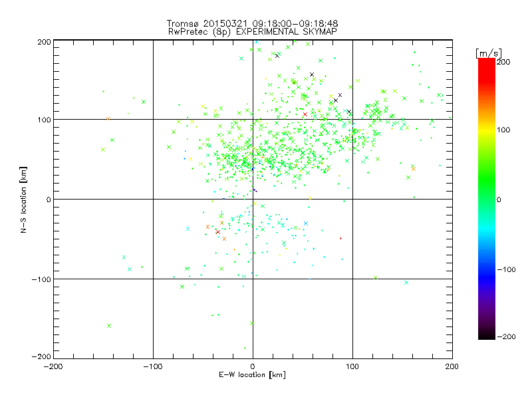Click the x-axis tick label '200'
The height and width of the screenshot is (399, 532).
452,366
